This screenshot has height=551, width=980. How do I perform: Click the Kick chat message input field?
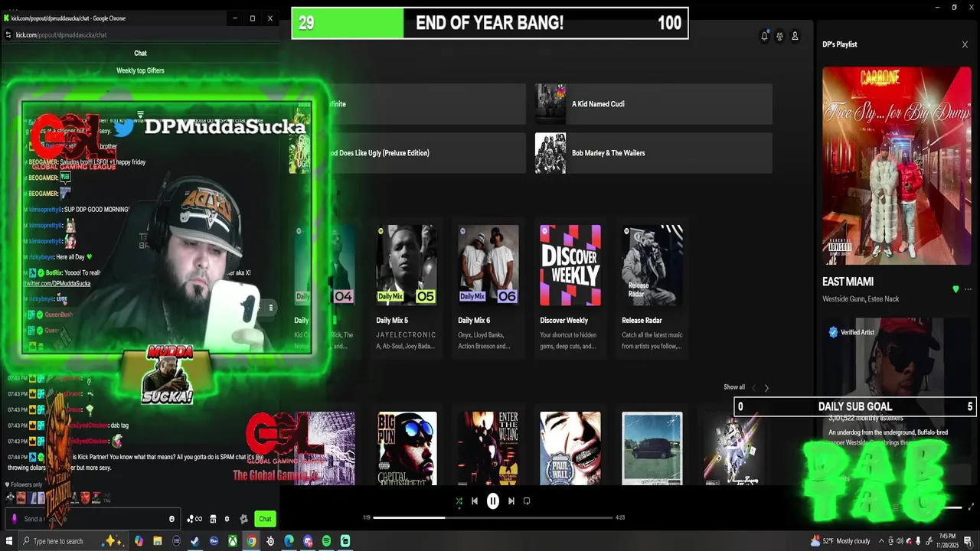point(93,519)
